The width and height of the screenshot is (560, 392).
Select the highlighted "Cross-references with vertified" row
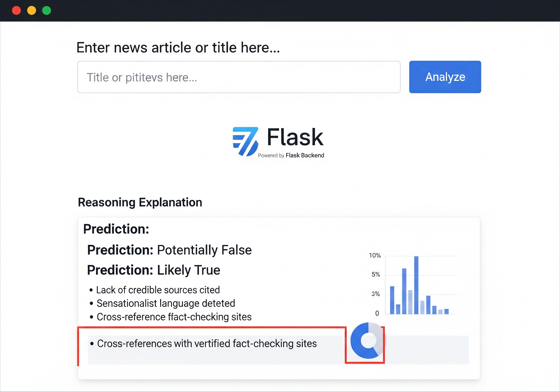206,343
